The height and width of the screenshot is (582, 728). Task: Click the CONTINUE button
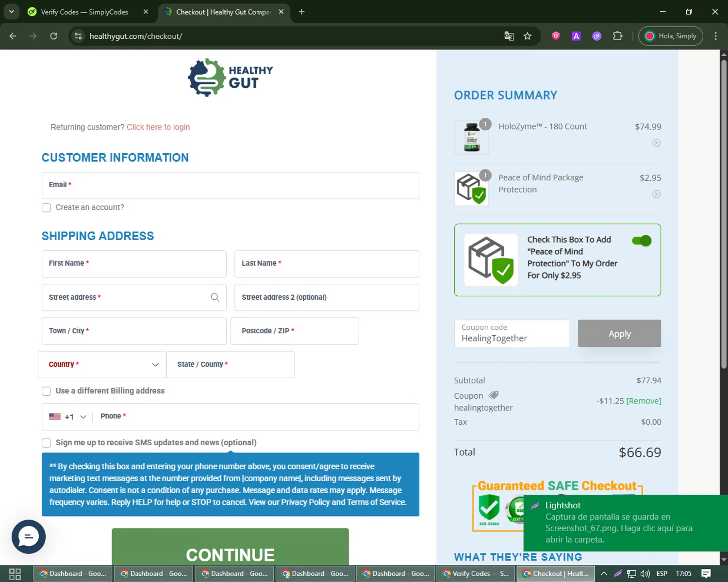230,547
